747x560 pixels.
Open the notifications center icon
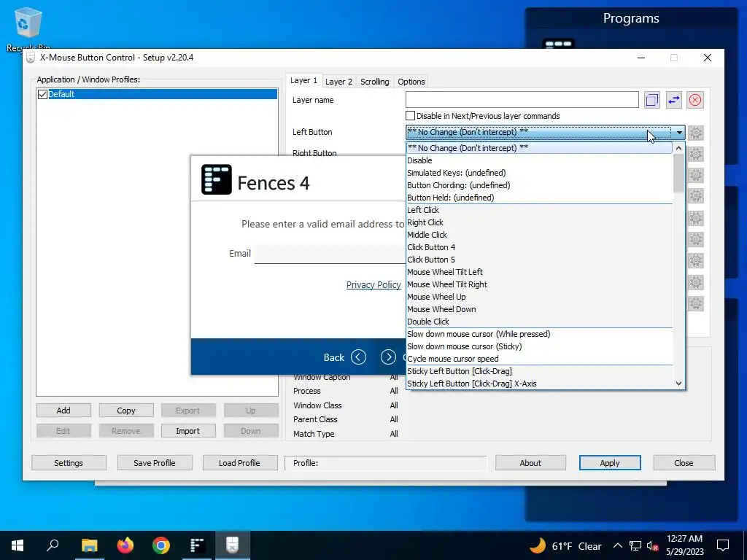click(723, 545)
